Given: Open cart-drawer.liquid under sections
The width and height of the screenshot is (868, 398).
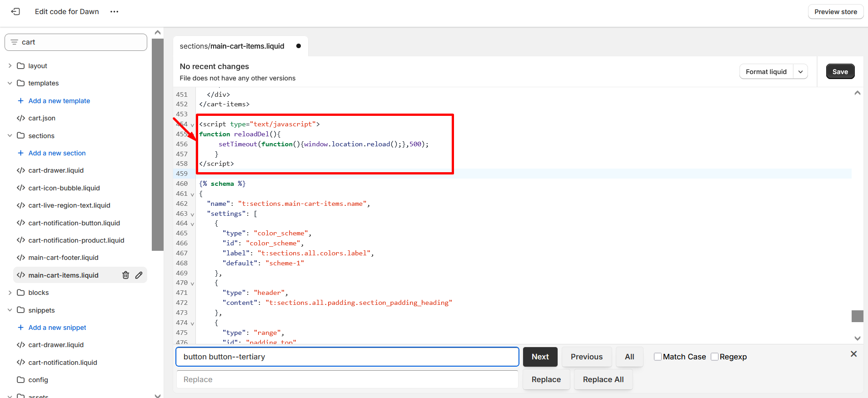Looking at the screenshot, I should tap(56, 170).
